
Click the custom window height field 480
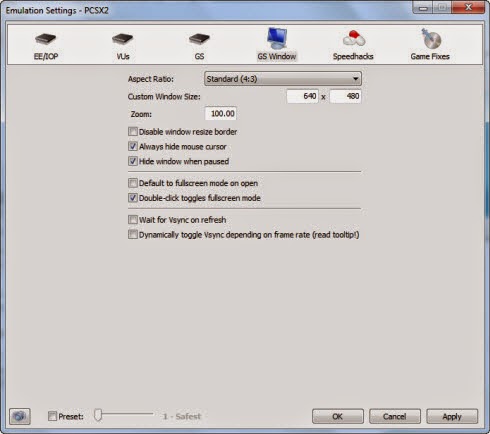tap(345, 96)
